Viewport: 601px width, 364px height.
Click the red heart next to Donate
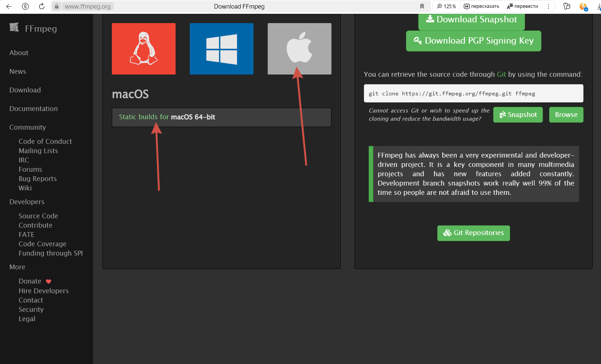(48, 282)
